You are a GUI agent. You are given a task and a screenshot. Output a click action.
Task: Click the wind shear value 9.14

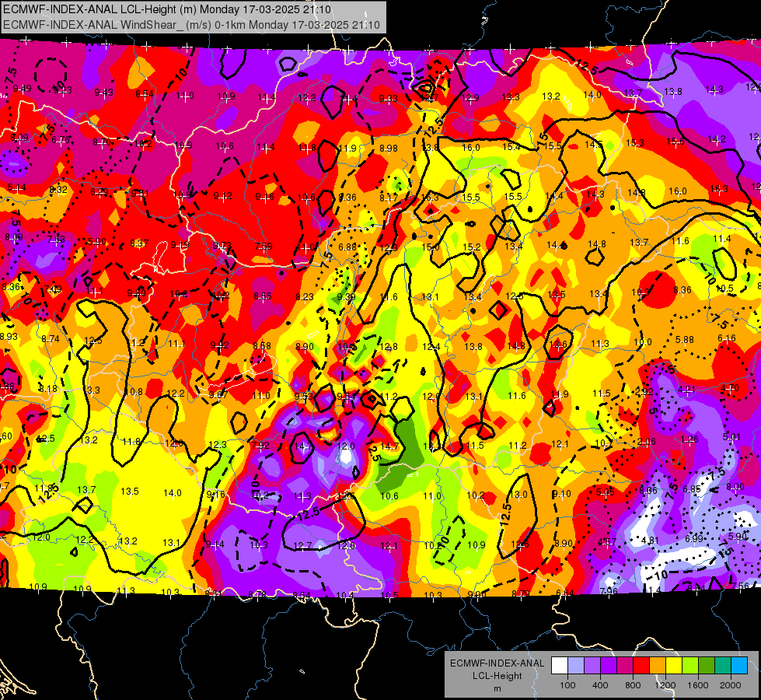(x=215, y=544)
